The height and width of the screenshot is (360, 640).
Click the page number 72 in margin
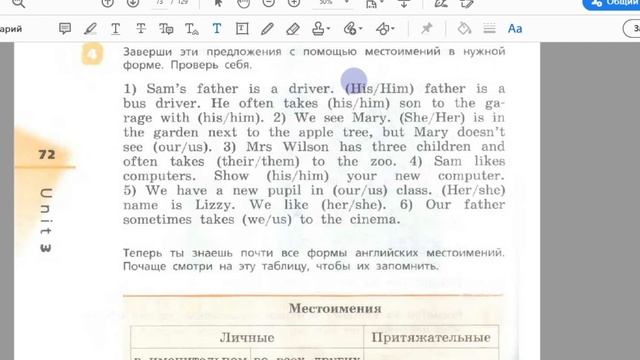(47, 154)
